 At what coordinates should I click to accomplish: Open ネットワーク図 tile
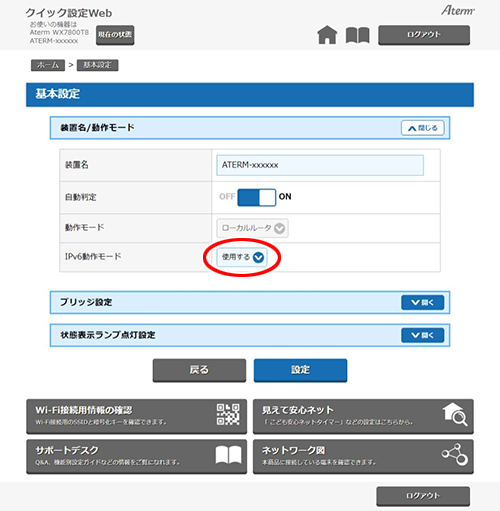pos(363,456)
